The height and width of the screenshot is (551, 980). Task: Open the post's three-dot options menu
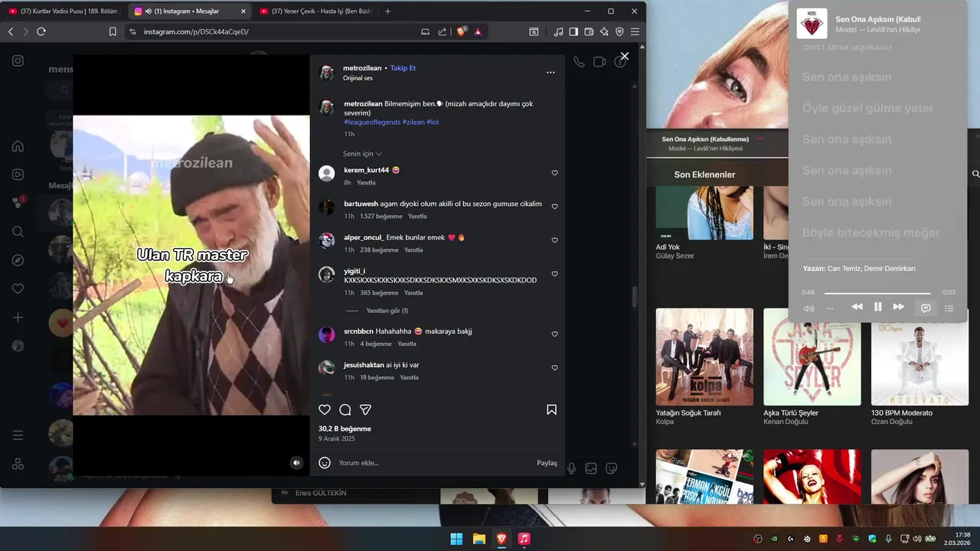click(550, 73)
